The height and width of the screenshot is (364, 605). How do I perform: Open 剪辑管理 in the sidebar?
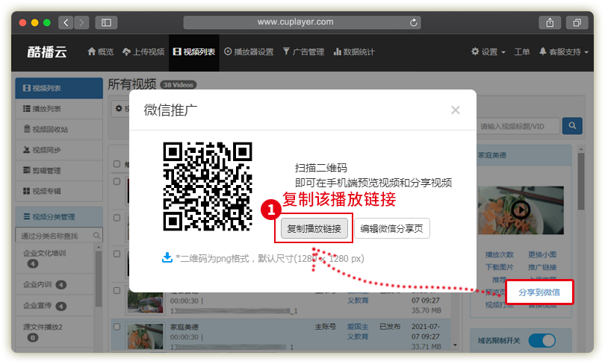pyautogui.click(x=59, y=171)
